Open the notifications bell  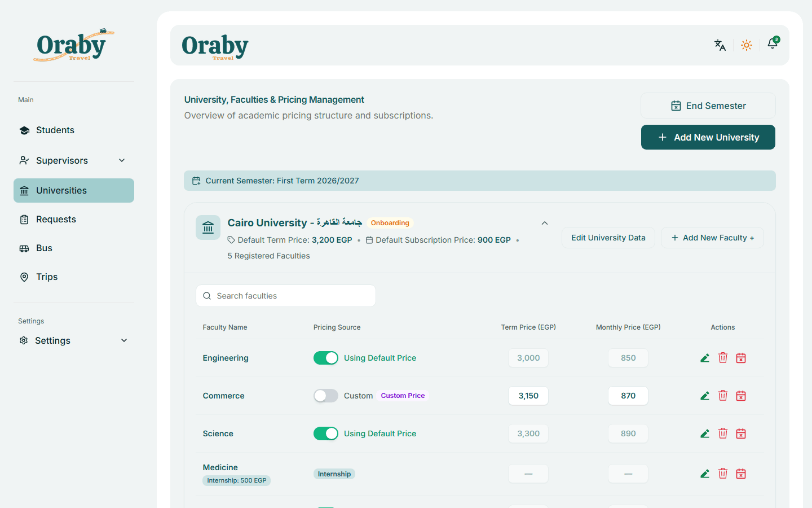pos(773,44)
